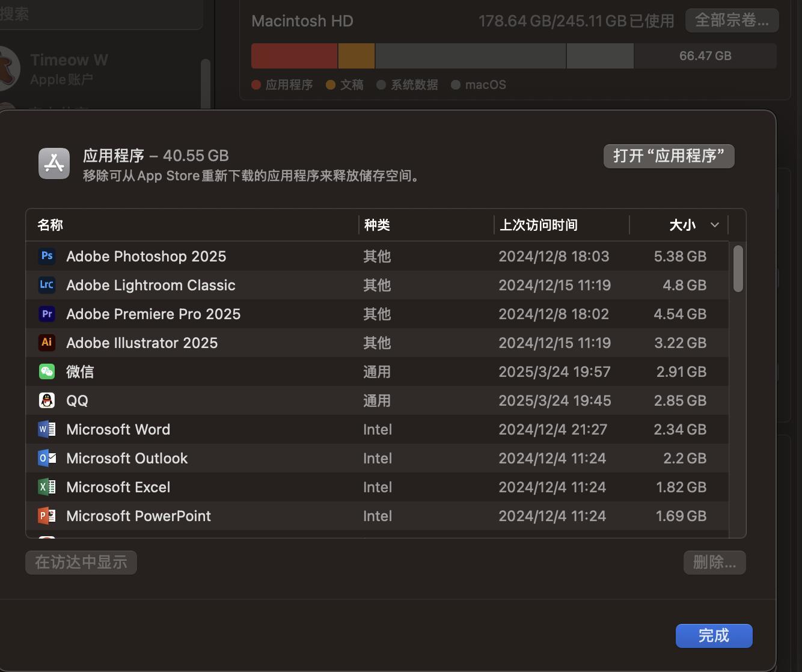Open the 应用程序 folder via 打开“应用程序”

coord(669,156)
